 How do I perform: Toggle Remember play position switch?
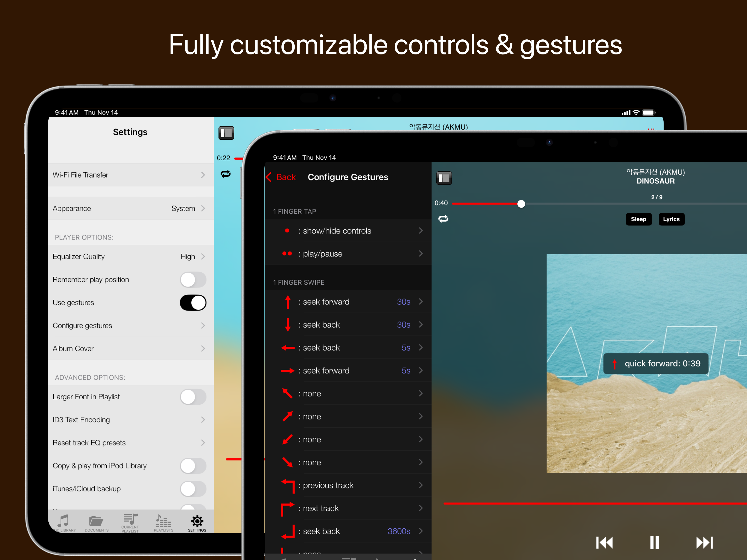(193, 280)
